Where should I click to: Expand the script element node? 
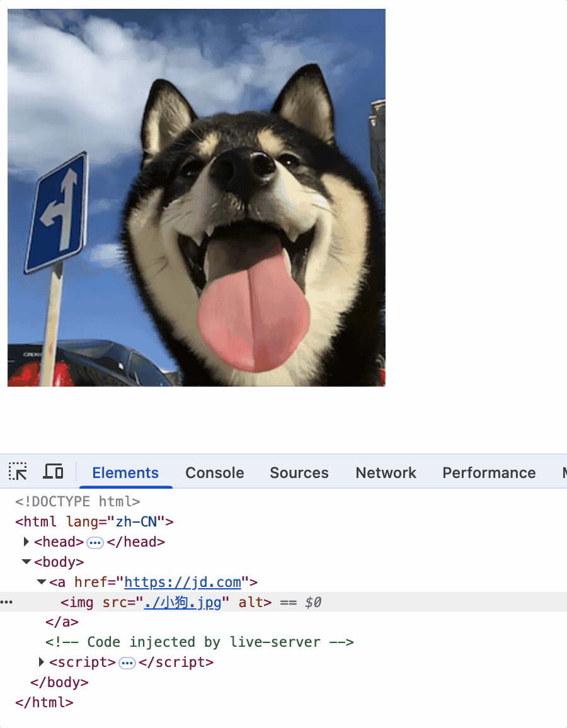pos(41,662)
